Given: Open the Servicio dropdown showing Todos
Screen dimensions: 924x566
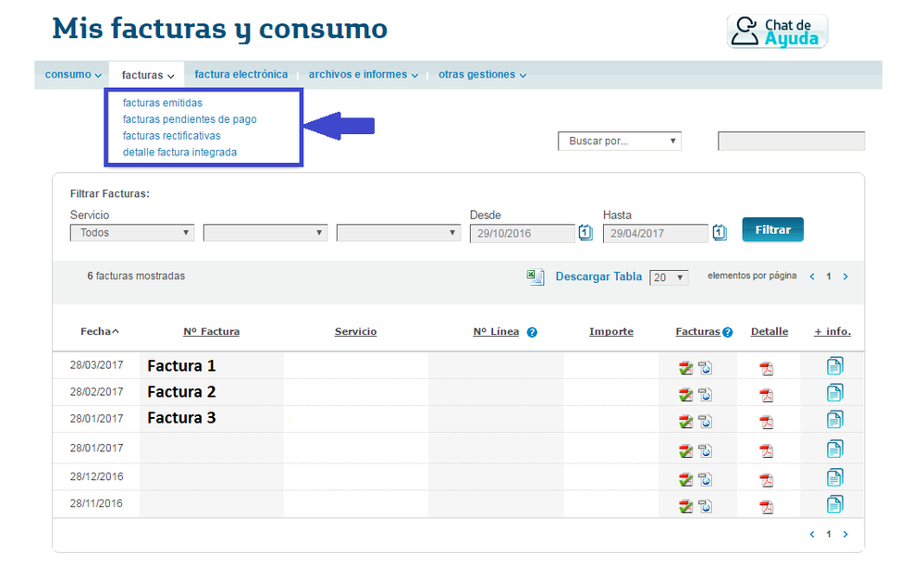Looking at the screenshot, I should click(132, 233).
